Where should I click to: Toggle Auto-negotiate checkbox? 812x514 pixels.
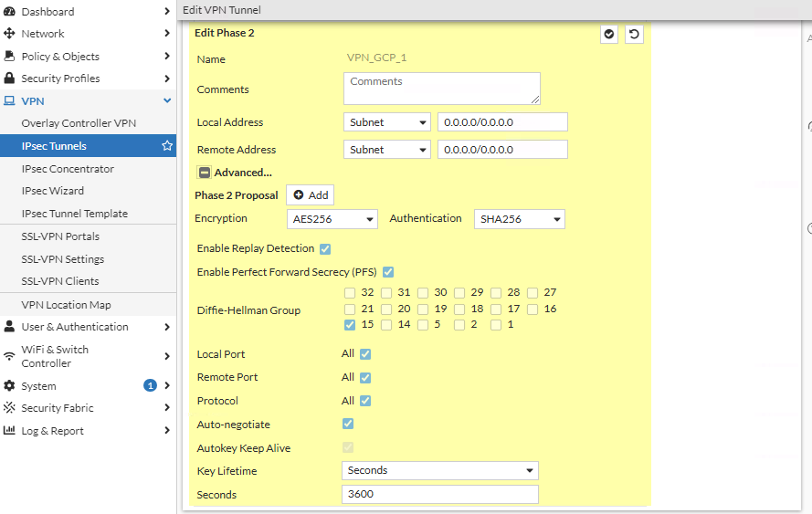(348, 424)
